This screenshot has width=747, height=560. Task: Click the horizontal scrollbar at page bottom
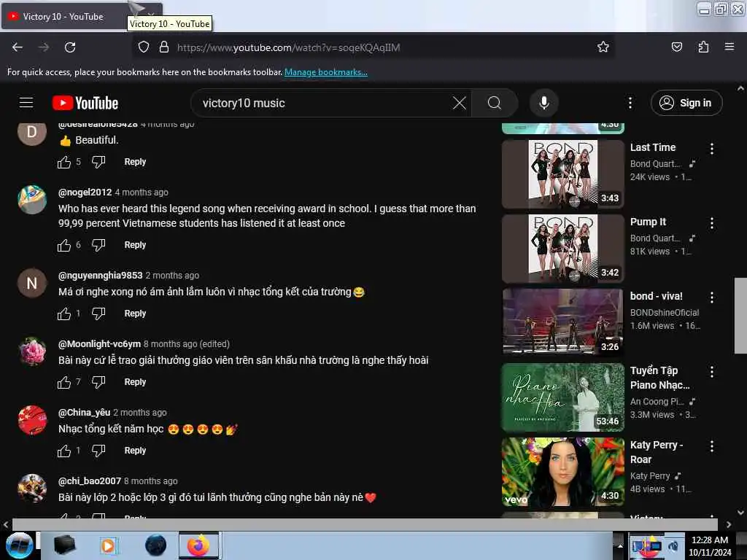[x=365, y=524]
